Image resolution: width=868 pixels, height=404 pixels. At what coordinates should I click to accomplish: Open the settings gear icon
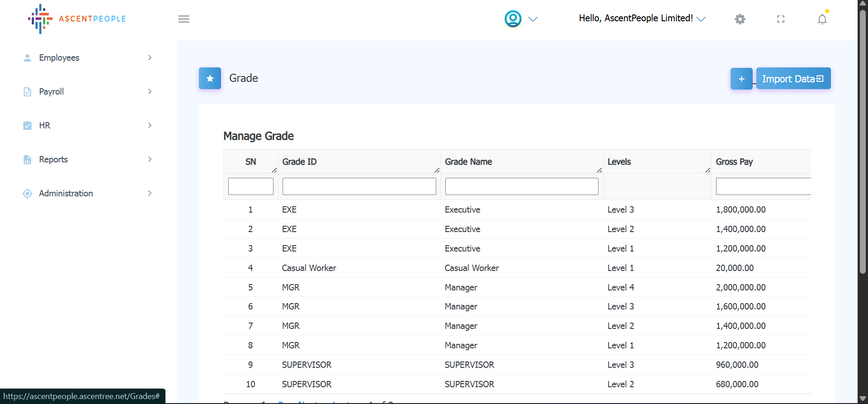[x=740, y=19]
